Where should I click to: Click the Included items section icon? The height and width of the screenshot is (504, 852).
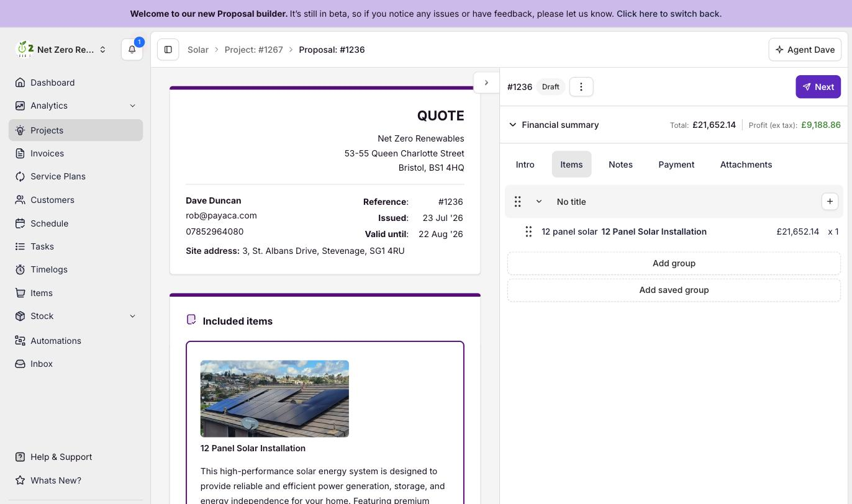pyautogui.click(x=191, y=320)
